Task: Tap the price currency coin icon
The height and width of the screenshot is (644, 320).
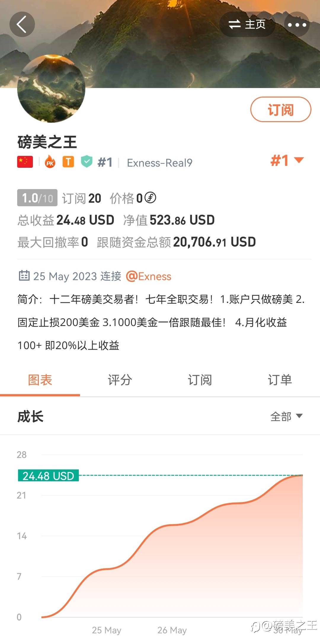Action: 151,198
